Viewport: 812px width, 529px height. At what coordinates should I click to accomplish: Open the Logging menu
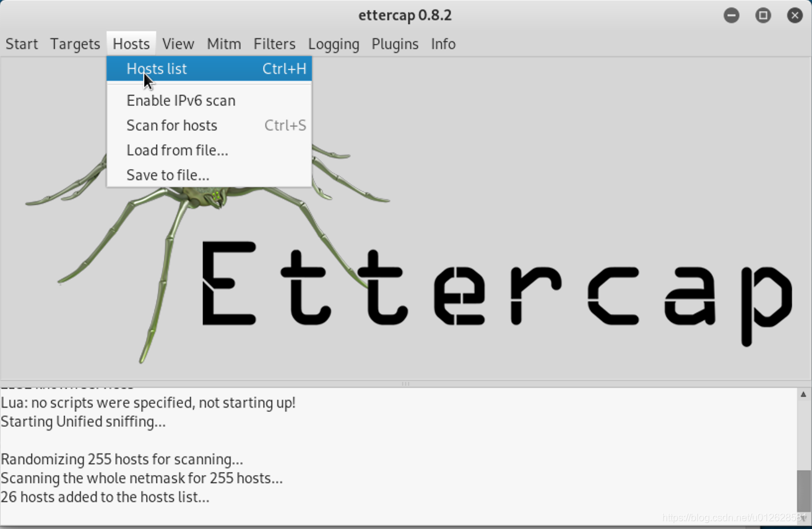click(334, 44)
